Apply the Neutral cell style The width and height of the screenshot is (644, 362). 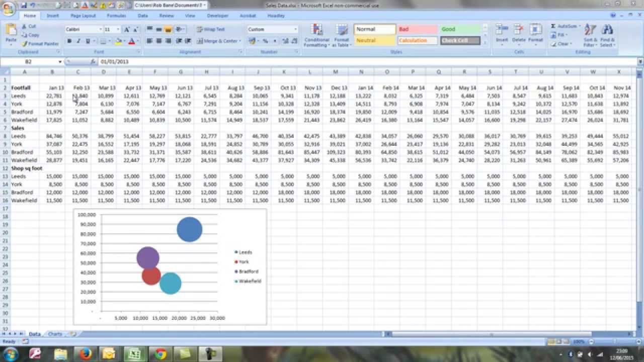[375, 41]
